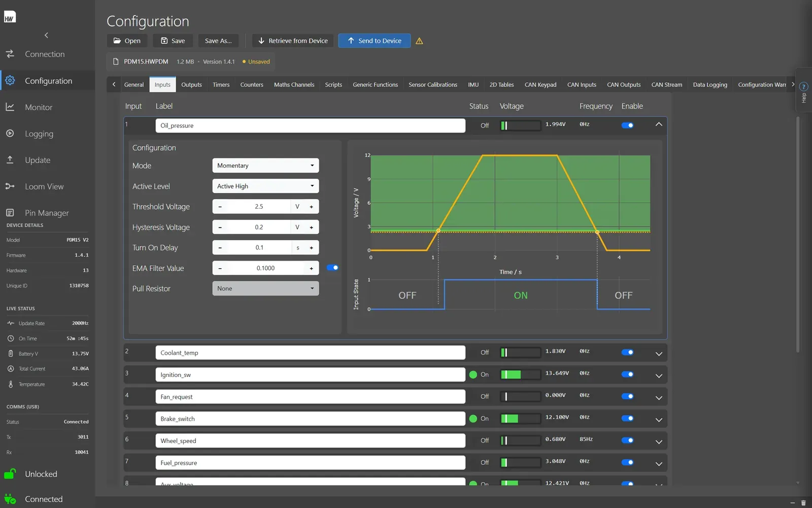This screenshot has height=508, width=812.
Task: Toggle enable for Ignition_sw input
Action: tap(627, 374)
